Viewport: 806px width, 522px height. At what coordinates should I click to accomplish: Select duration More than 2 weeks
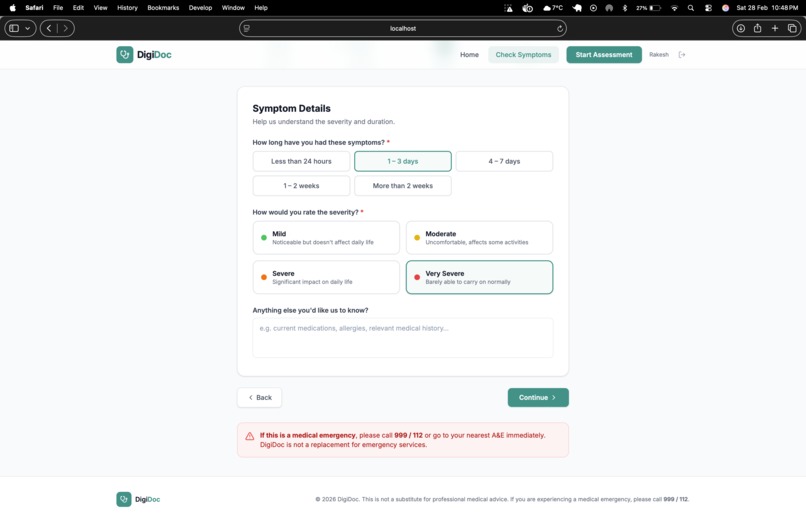pos(403,185)
